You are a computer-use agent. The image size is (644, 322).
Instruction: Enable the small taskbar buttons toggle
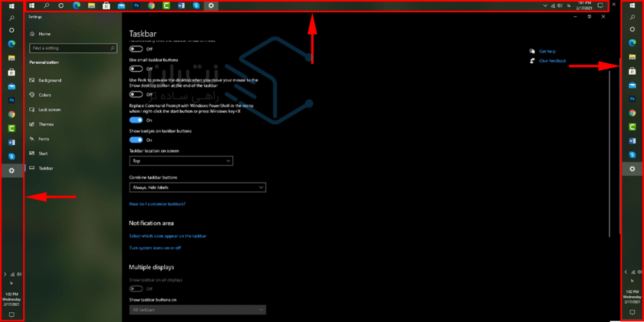coord(136,68)
